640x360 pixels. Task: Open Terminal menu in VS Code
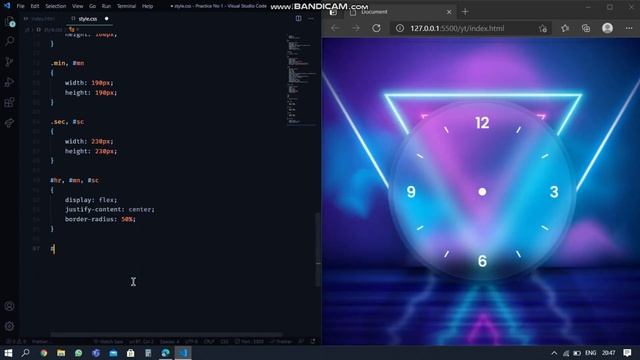[126, 6]
